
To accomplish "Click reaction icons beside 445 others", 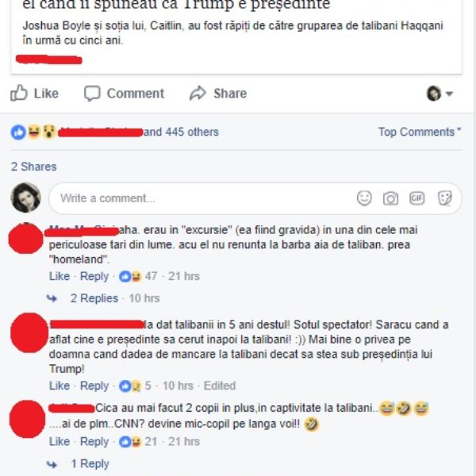I will point(33,132).
